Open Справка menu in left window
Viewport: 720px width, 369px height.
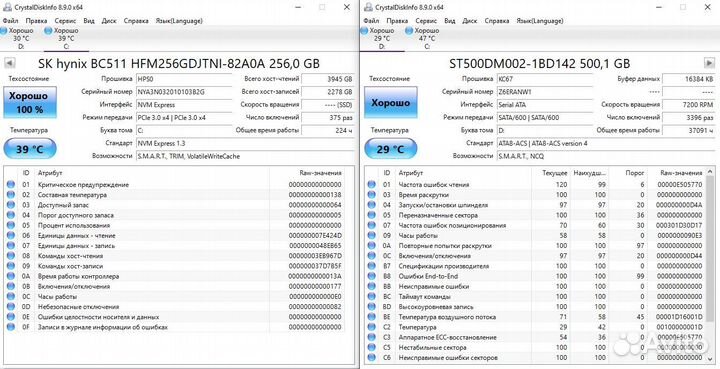[136, 21]
